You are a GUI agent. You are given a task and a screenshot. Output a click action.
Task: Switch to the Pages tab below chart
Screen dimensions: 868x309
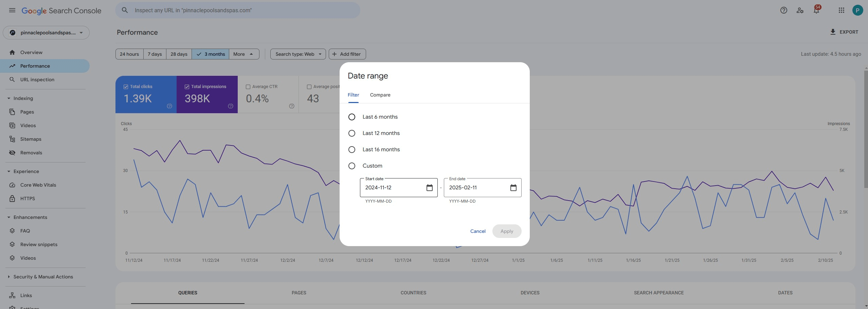299,293
